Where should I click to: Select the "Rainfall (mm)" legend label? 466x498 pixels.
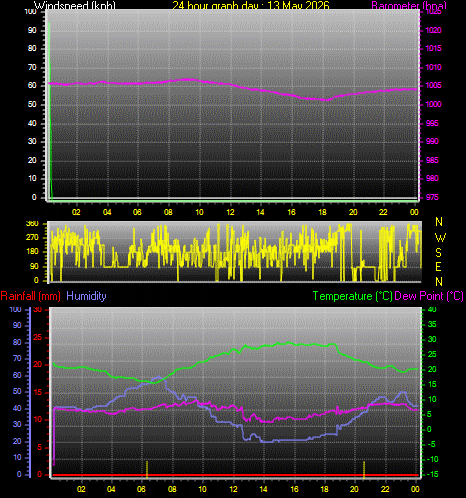31,296
